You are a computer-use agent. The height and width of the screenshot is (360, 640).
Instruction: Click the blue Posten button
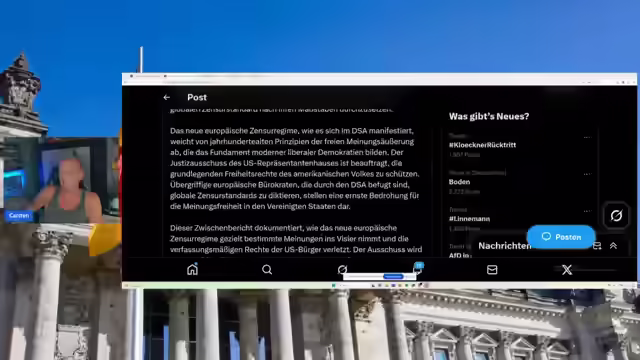click(x=561, y=237)
